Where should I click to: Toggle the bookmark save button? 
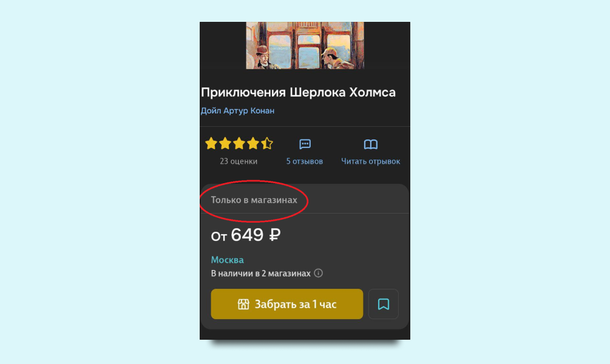coord(384,304)
